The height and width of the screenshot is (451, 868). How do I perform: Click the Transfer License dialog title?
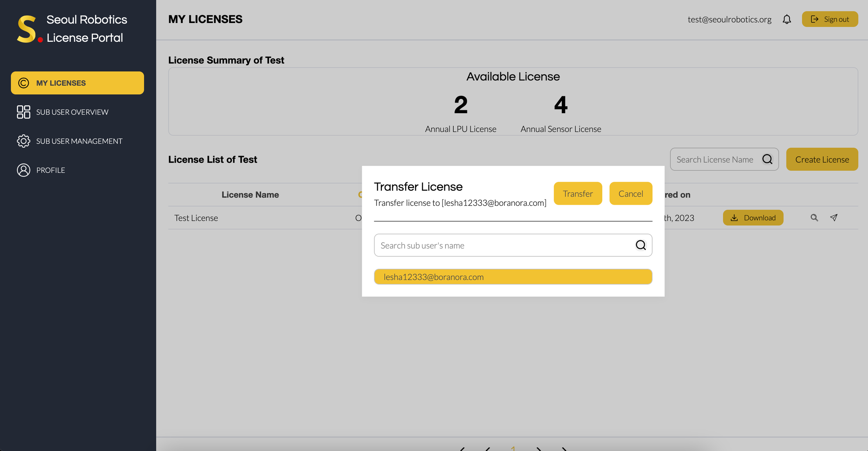pyautogui.click(x=418, y=187)
